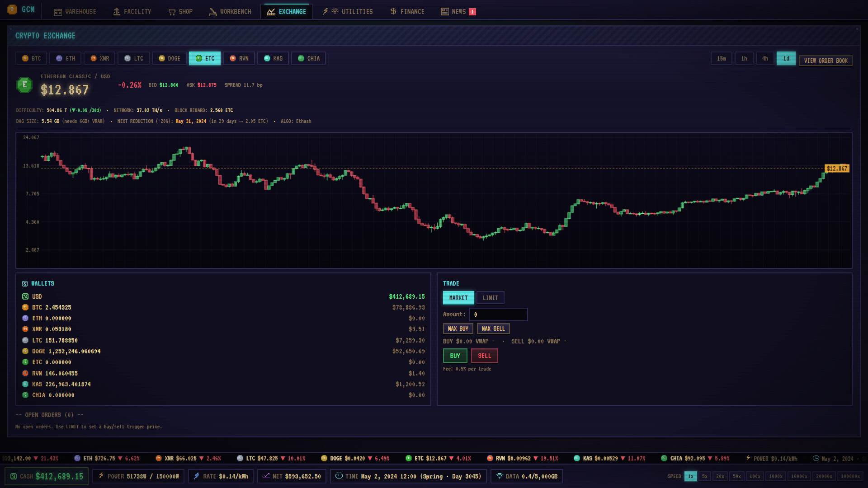Click the red SELL button
The height and width of the screenshot is (488, 868).
(x=485, y=356)
